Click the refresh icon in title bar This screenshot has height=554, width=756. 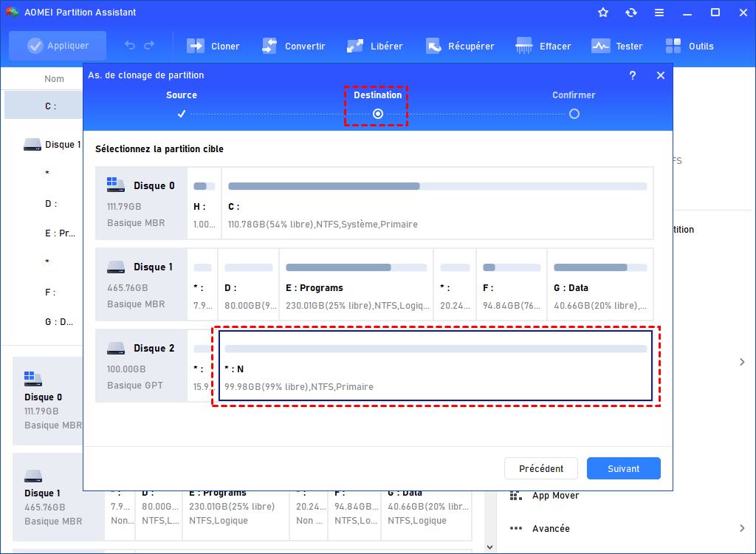point(631,13)
